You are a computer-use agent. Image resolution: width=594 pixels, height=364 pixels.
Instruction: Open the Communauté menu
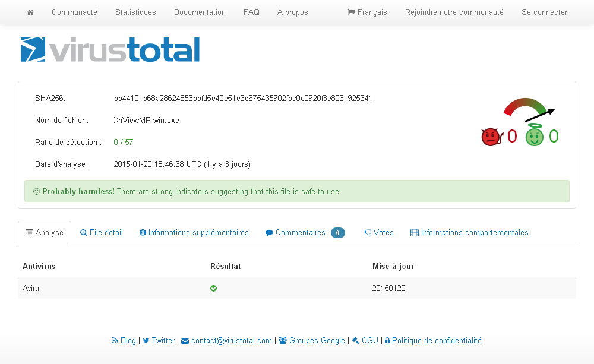point(74,12)
